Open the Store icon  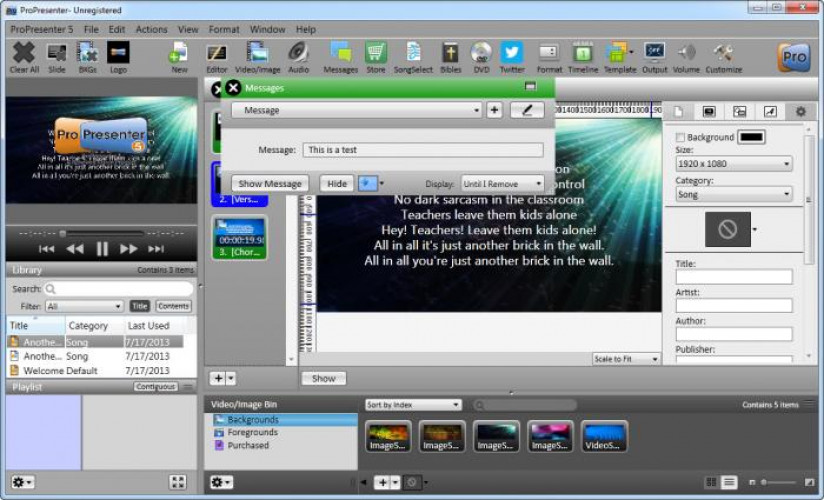[376, 57]
